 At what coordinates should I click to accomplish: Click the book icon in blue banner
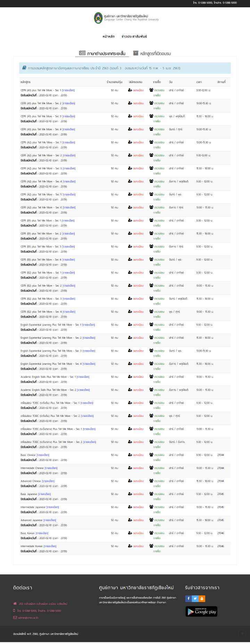pos(24,68)
